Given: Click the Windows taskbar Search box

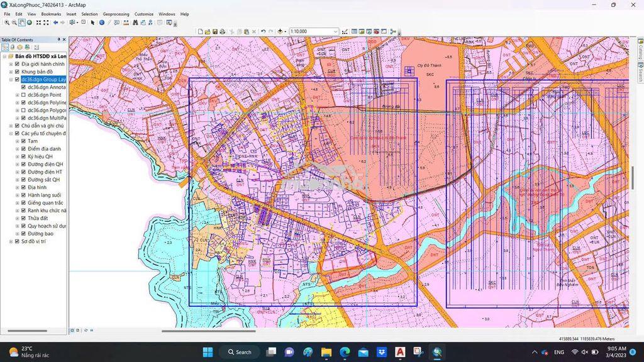Looking at the screenshot, I should [x=240, y=352].
